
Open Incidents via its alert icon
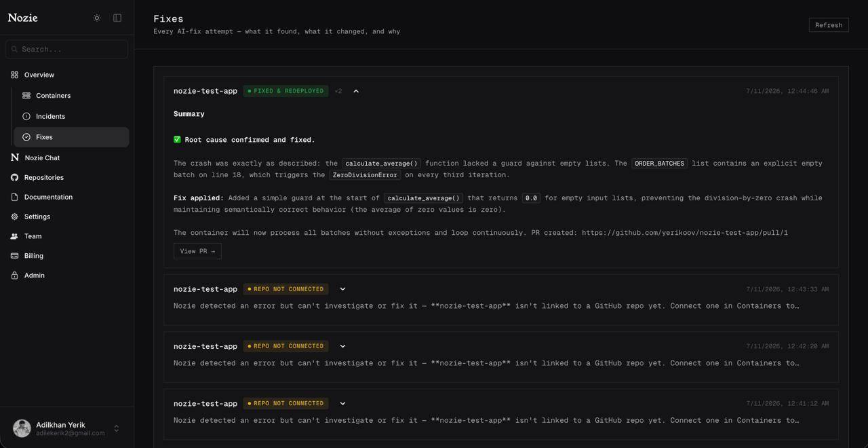point(26,116)
